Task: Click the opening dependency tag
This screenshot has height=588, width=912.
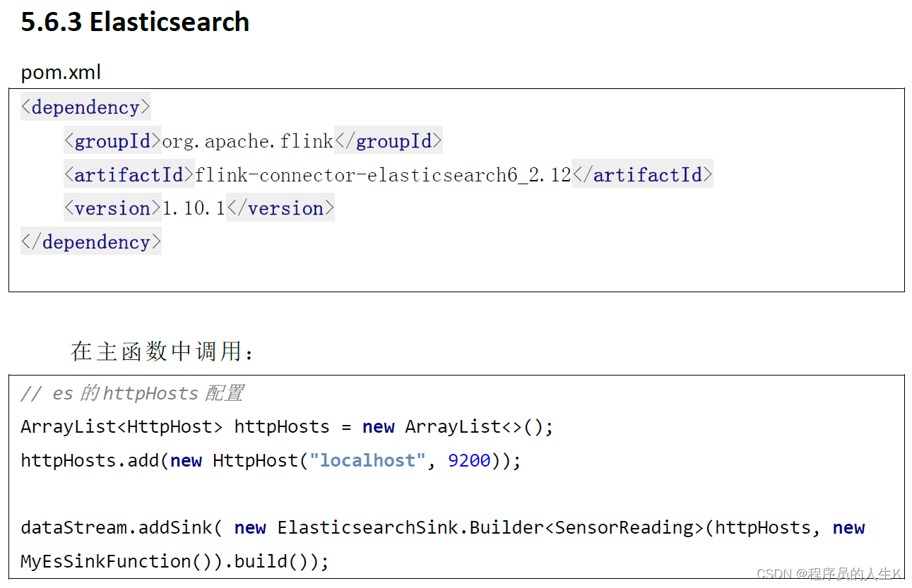Action: pyautogui.click(x=85, y=107)
